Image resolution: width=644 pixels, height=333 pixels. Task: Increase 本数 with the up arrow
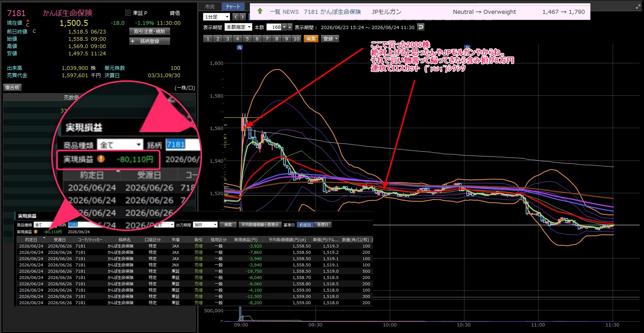[290, 27]
